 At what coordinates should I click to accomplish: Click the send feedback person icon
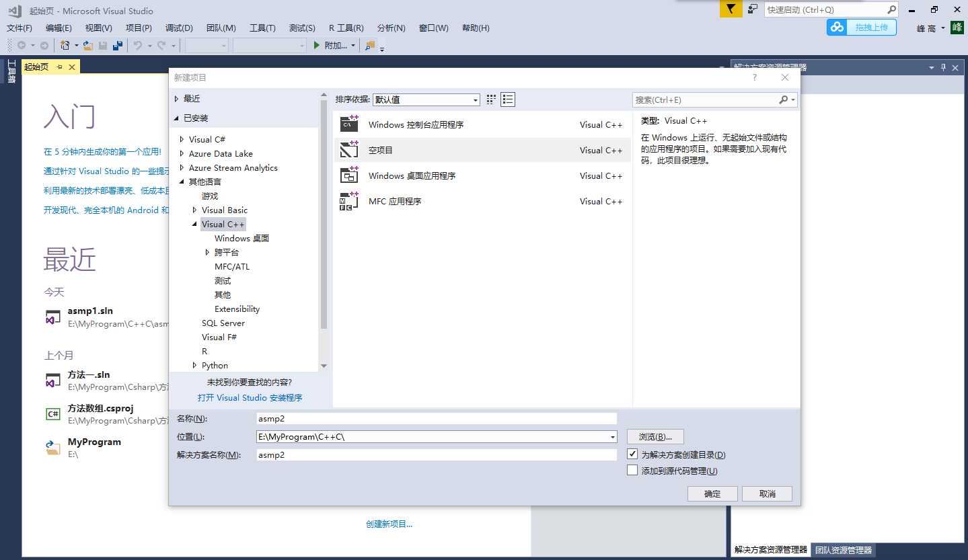(753, 9)
